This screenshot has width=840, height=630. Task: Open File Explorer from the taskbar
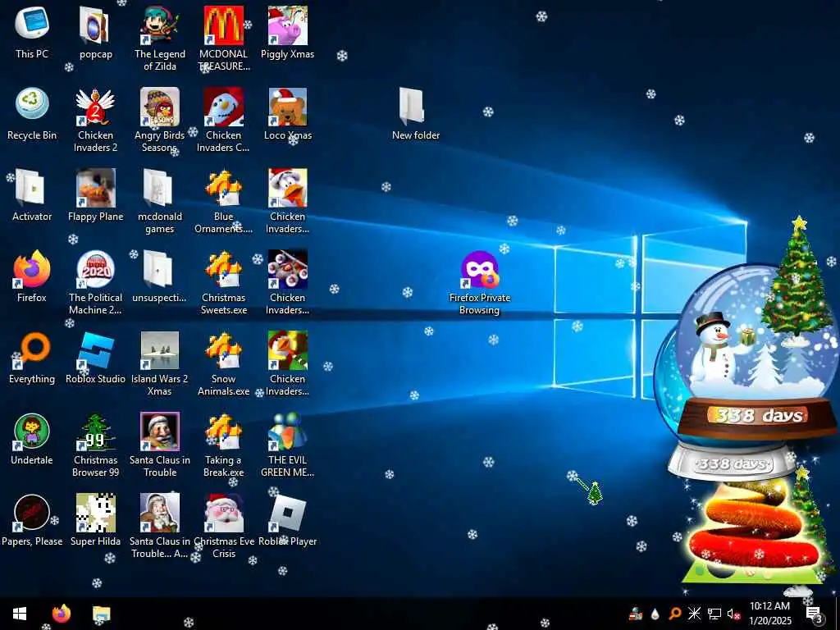click(x=101, y=614)
